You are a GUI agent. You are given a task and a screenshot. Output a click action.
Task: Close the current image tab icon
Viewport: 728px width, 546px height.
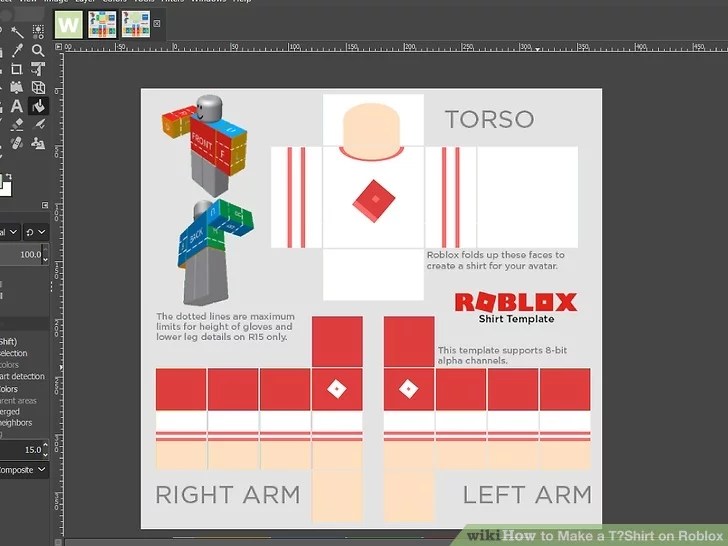click(157, 23)
